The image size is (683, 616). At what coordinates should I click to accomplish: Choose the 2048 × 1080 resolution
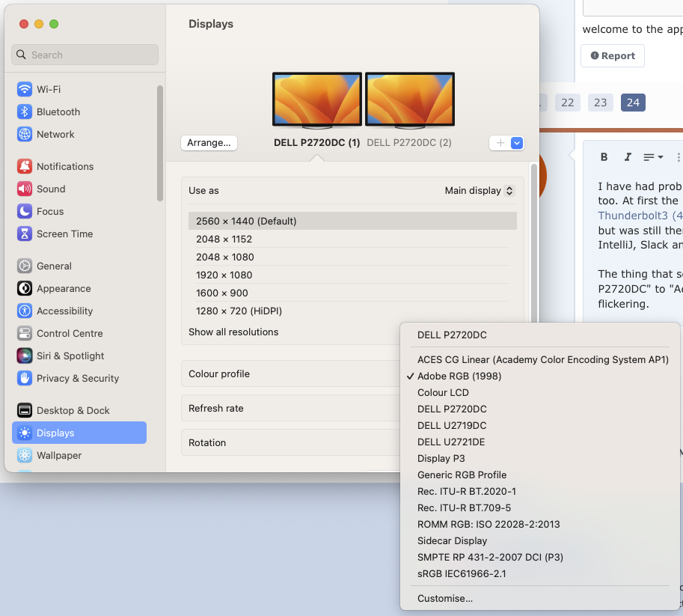(352, 257)
